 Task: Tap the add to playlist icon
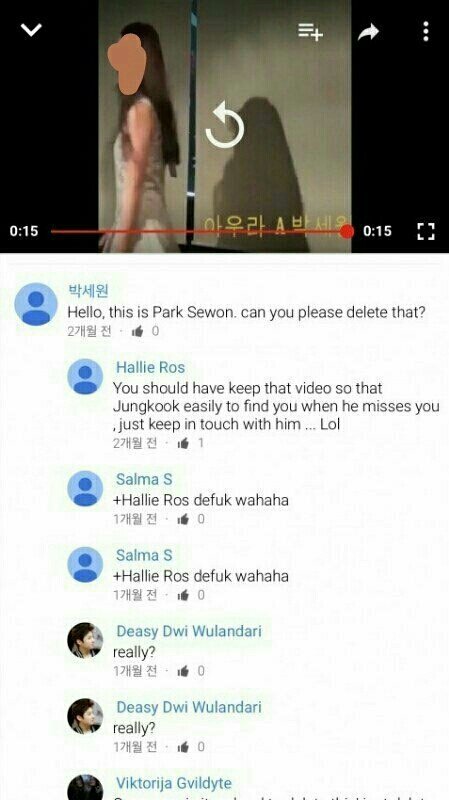(x=311, y=32)
